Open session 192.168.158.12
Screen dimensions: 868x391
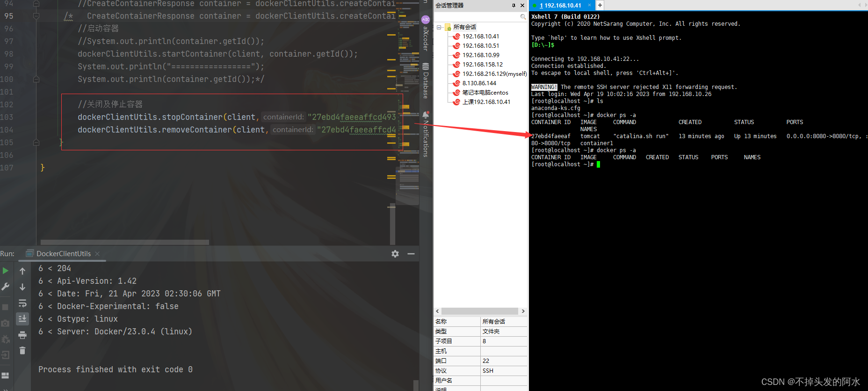[x=483, y=65]
